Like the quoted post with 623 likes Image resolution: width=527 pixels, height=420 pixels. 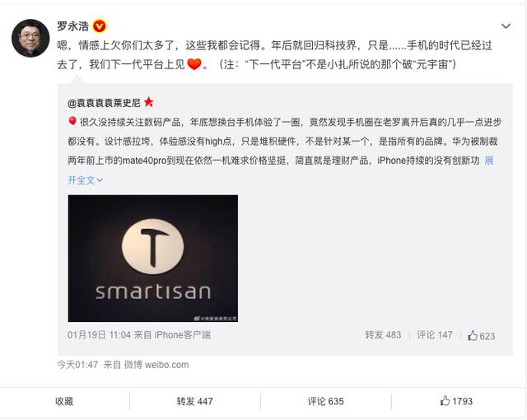481,335
